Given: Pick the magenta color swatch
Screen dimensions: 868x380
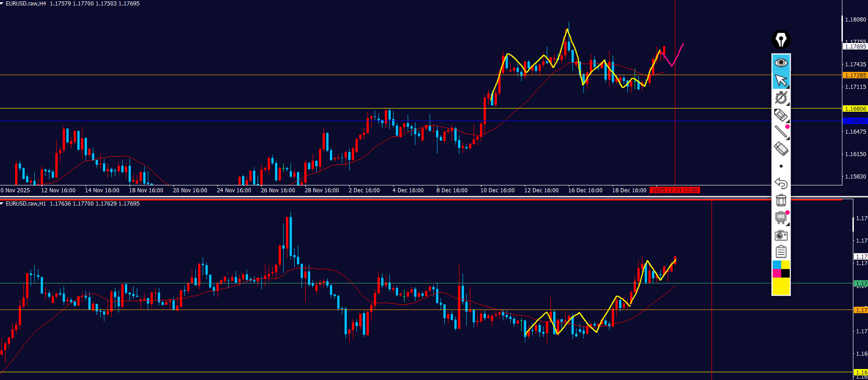Looking at the screenshot, I should [x=776, y=273].
